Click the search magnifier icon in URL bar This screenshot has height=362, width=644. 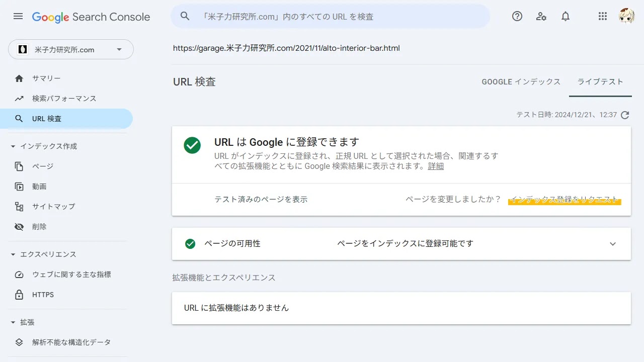(x=185, y=16)
